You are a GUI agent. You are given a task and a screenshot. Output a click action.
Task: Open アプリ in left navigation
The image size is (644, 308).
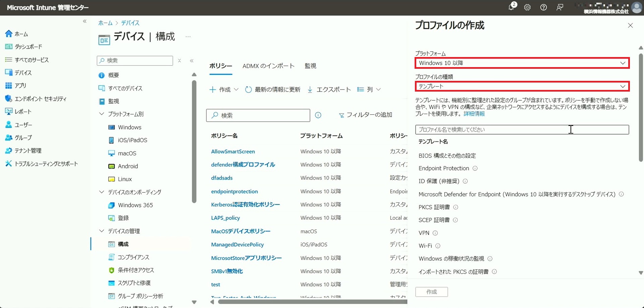(x=16, y=86)
